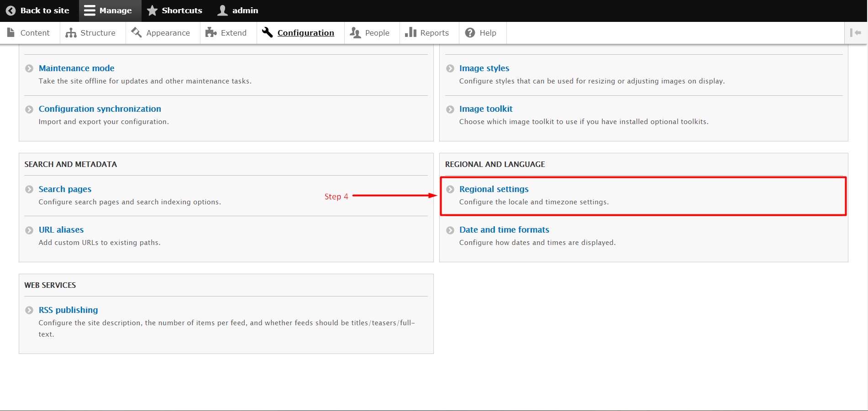Click the Help menu label
This screenshot has height=411, width=868.
point(488,33)
